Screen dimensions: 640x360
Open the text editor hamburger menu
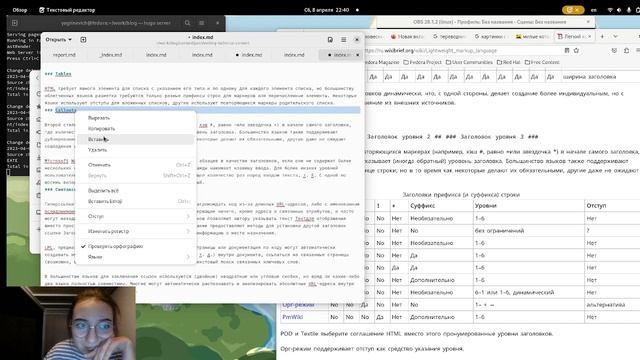click(344, 40)
